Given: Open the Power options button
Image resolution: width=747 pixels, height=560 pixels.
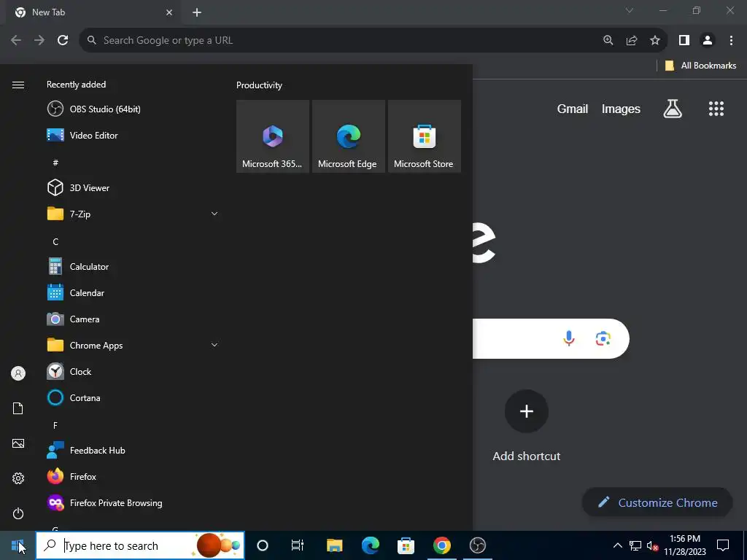Looking at the screenshot, I should (x=18, y=513).
